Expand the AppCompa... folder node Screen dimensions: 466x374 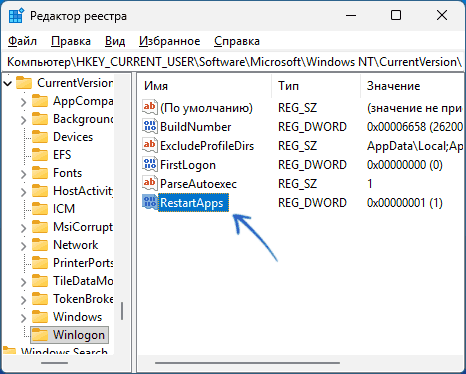click(x=23, y=101)
